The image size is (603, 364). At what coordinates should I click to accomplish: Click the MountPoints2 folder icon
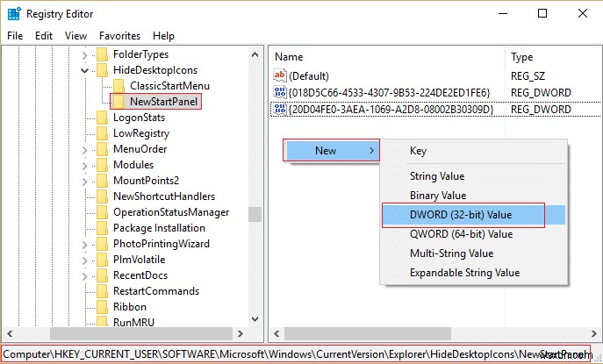pos(103,181)
